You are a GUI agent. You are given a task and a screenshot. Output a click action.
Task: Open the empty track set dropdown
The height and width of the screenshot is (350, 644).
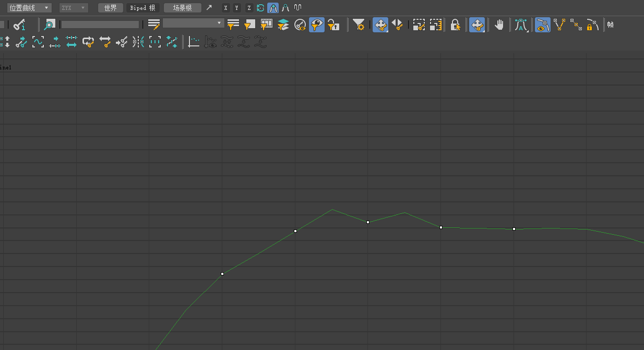click(x=194, y=23)
